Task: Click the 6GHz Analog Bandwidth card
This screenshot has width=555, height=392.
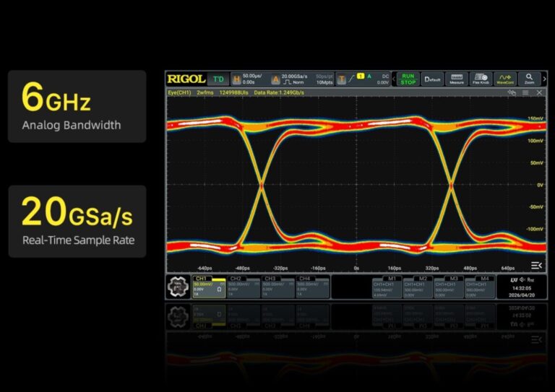Action: [x=77, y=106]
